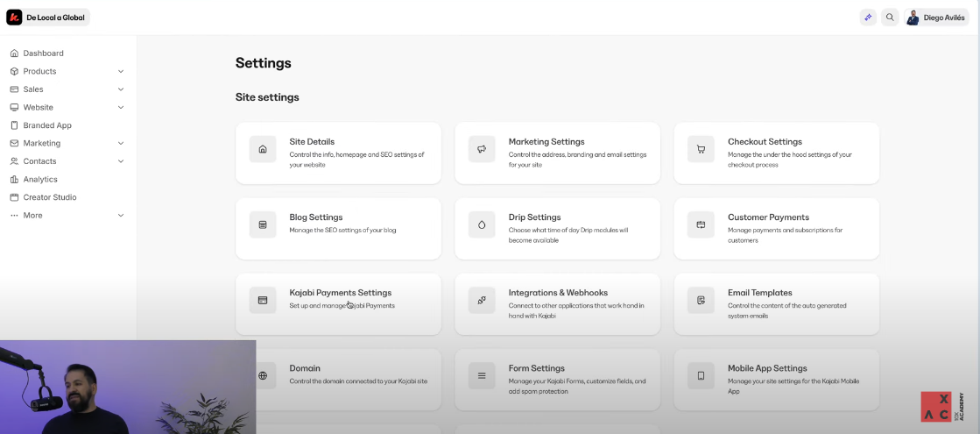Click "Manage the SEO settings of your blog" text

tap(342, 230)
